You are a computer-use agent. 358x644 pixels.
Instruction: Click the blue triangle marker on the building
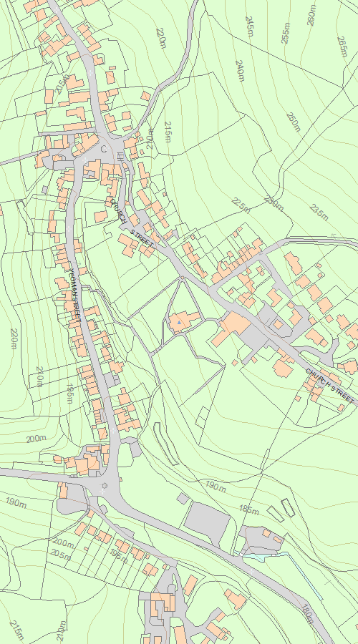tap(179, 323)
